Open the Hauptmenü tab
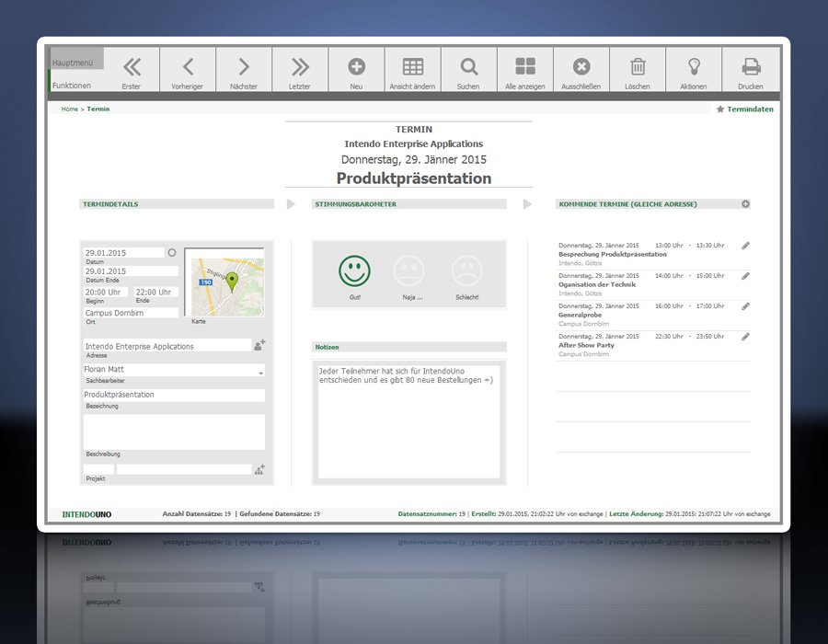The image size is (828, 644). coord(76,59)
